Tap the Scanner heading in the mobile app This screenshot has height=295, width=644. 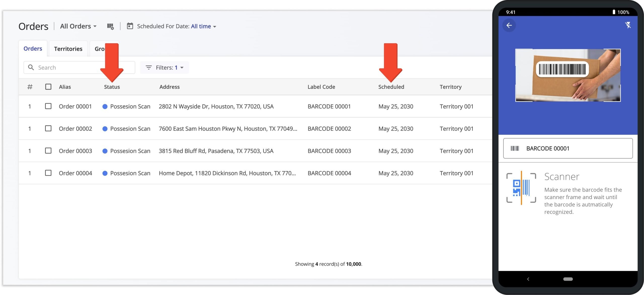point(561,176)
